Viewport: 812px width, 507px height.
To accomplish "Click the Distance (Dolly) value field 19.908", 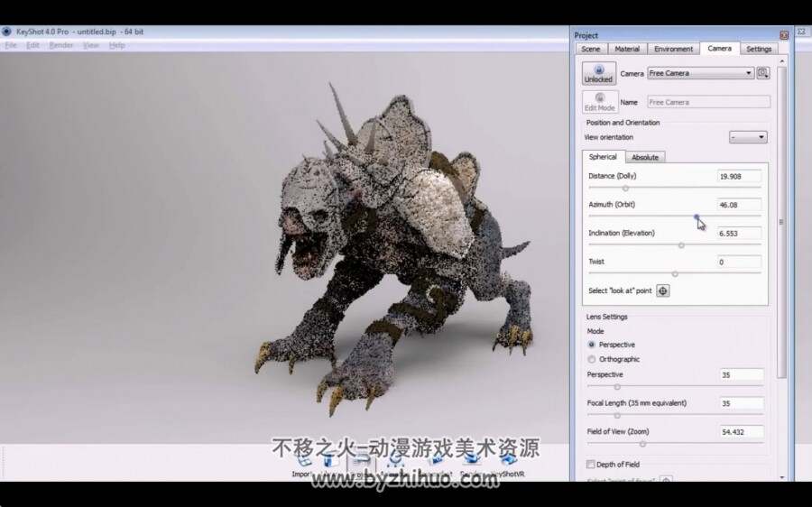I will tap(739, 176).
